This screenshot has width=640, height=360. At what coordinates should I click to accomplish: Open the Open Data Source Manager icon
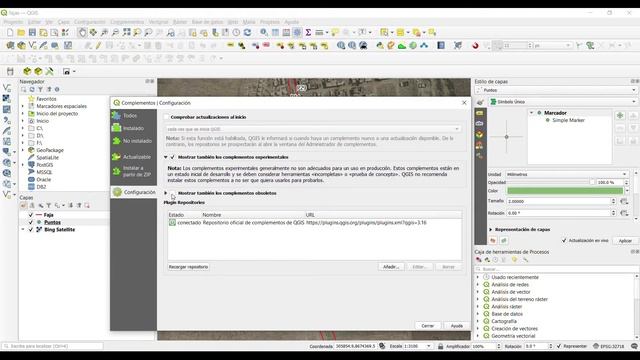click(x=10, y=45)
